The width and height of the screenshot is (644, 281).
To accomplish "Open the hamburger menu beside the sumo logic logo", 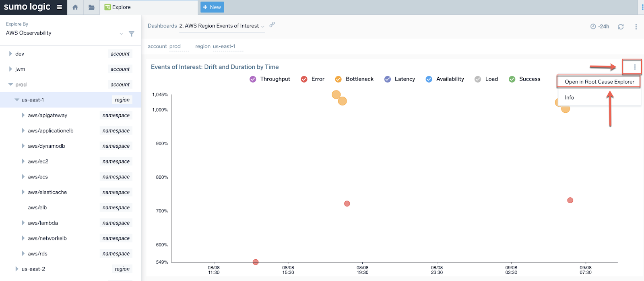I will (x=60, y=7).
